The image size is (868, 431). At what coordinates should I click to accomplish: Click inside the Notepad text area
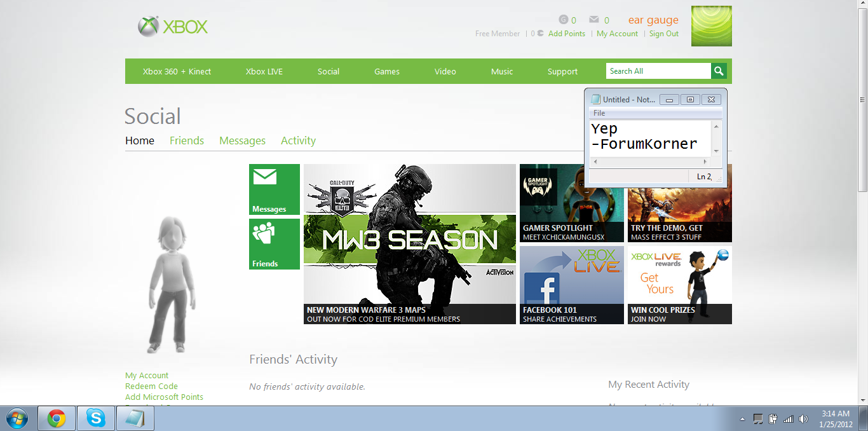click(650, 137)
